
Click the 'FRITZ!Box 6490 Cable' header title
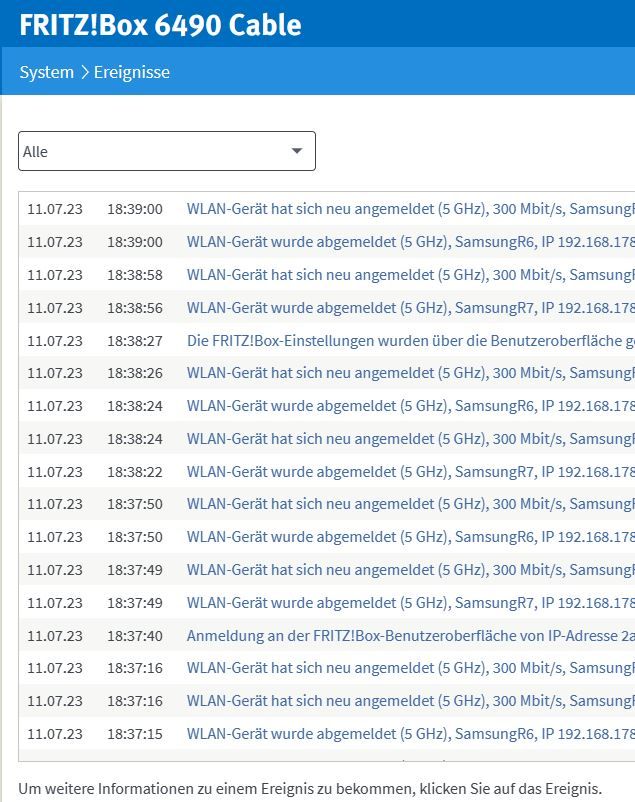(160, 25)
